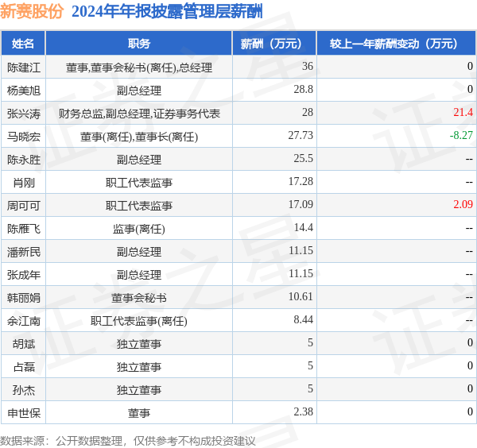The height and width of the screenshot is (448, 477).
Task: Select the position 职工代表监事(离任)
Action: 139,321
